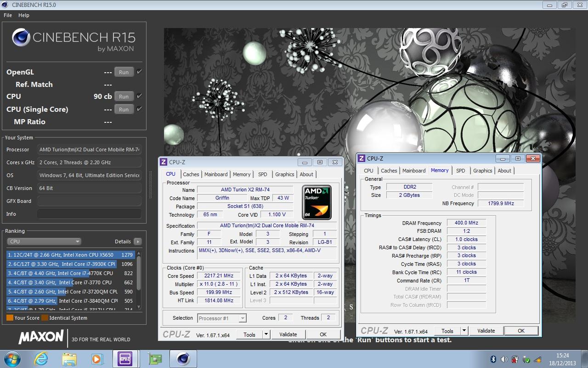This screenshot has height=368, width=588.
Task: Run the CPU benchmark
Action: click(124, 97)
